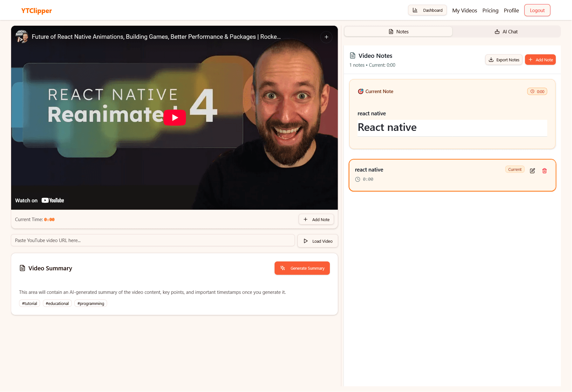Switch to the Notes tab
Screen dimensions: 572x392
pos(398,31)
